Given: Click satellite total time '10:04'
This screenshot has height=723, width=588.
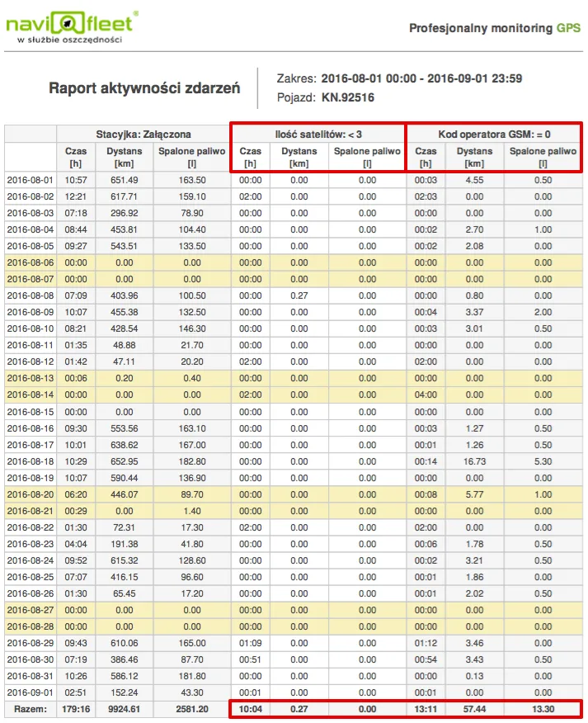Looking at the screenshot, I should click(x=250, y=710).
